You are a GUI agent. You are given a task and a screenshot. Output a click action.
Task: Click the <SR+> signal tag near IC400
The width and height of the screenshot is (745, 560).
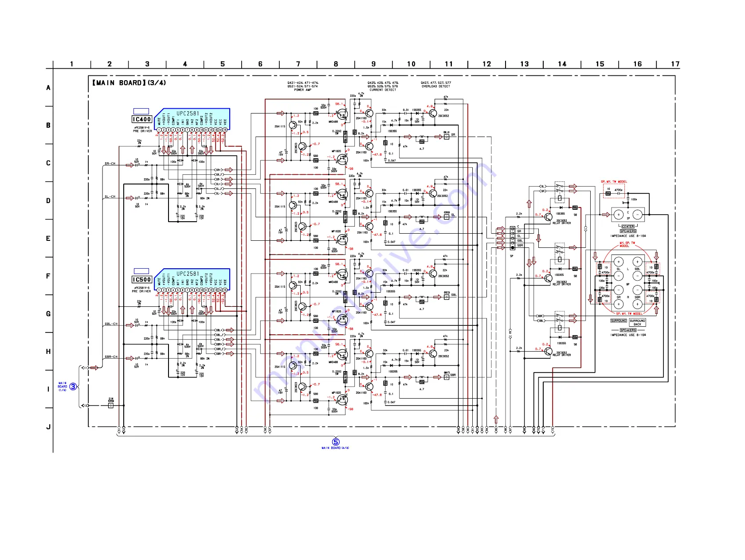218,170
